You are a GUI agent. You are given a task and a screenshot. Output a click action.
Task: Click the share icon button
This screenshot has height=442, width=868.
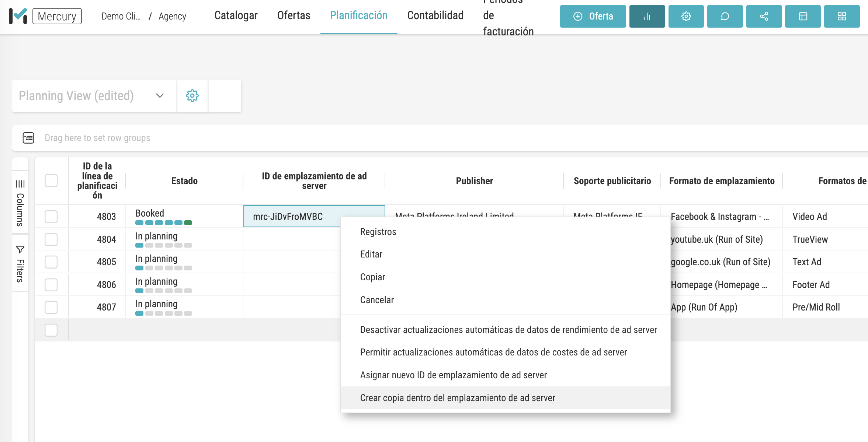coord(764,16)
